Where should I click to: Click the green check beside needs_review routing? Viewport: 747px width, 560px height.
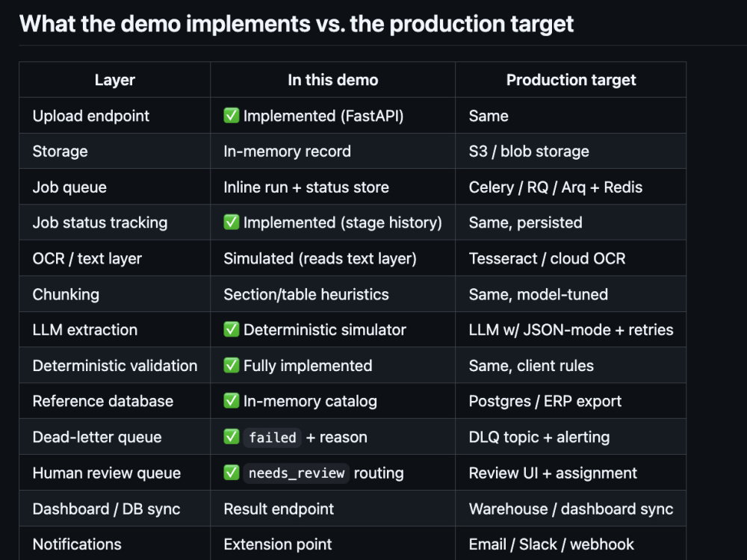click(x=232, y=473)
